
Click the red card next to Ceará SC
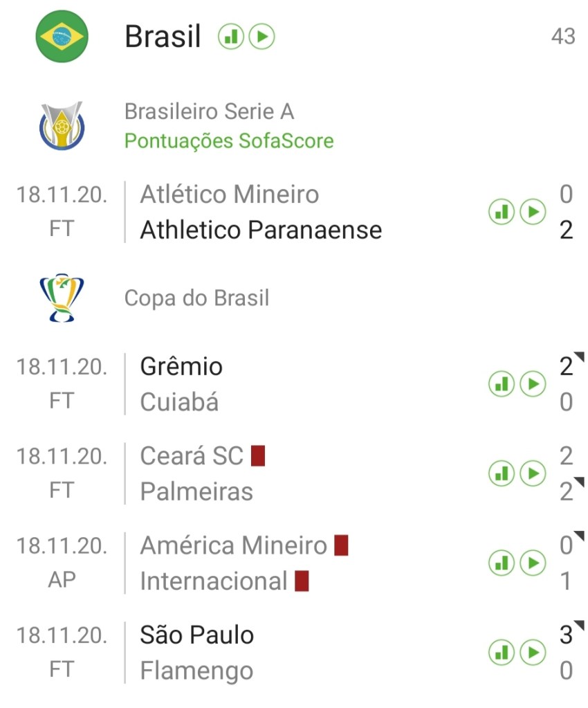click(x=258, y=456)
